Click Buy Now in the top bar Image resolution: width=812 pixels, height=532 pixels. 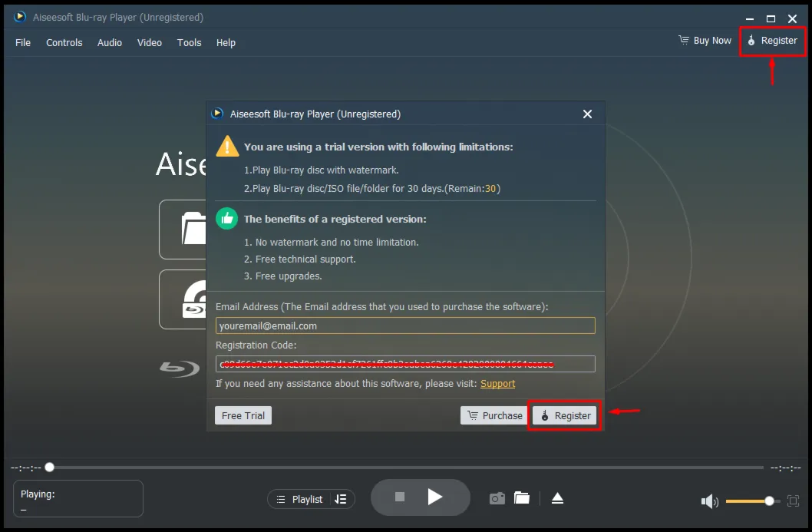[x=705, y=41]
